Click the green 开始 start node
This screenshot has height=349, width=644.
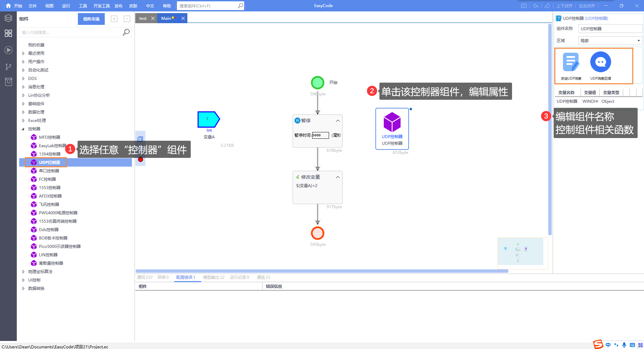(317, 82)
